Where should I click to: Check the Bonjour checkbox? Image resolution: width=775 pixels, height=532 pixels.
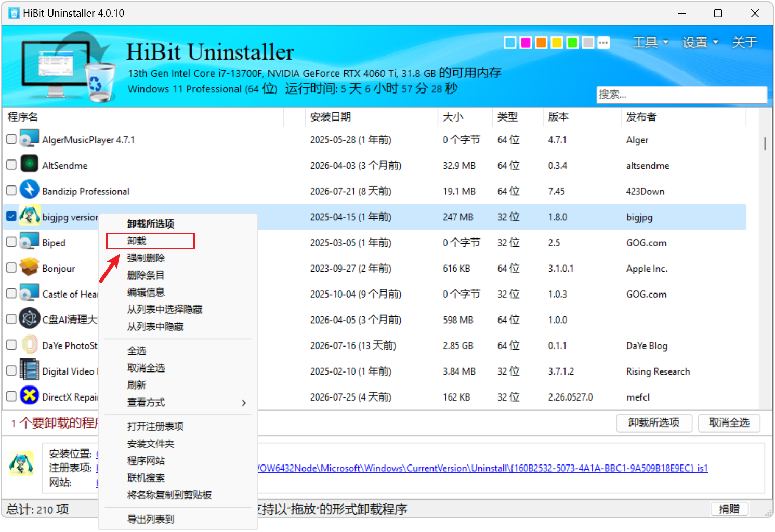[x=11, y=267]
